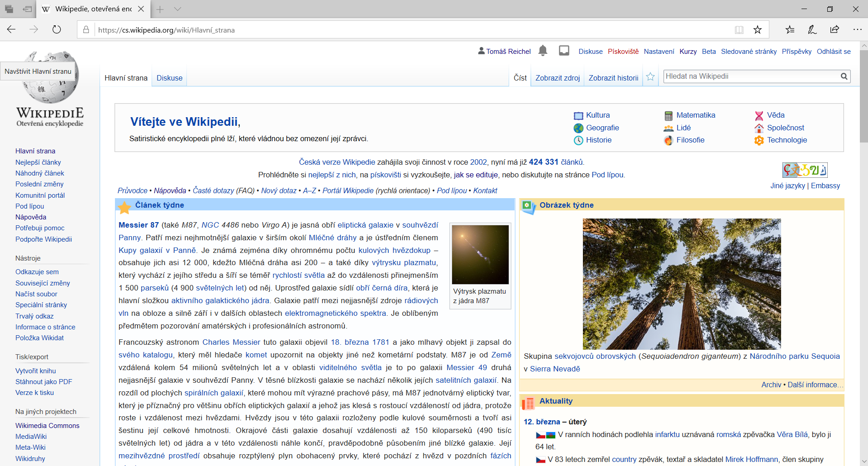This screenshot has width=868, height=466.
Task: Open Wikimedia Commons sidebar link
Action: point(48,425)
